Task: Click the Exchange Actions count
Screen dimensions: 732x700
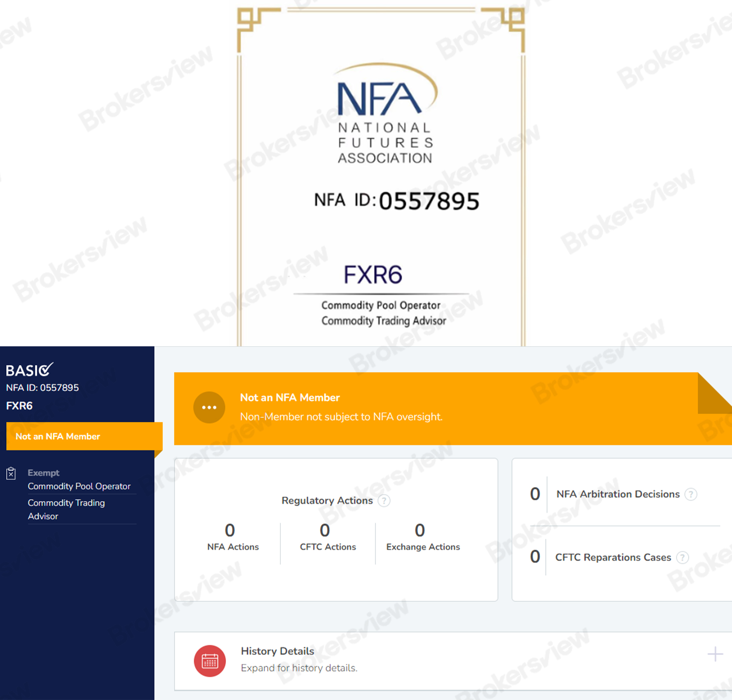Action: pyautogui.click(x=420, y=530)
